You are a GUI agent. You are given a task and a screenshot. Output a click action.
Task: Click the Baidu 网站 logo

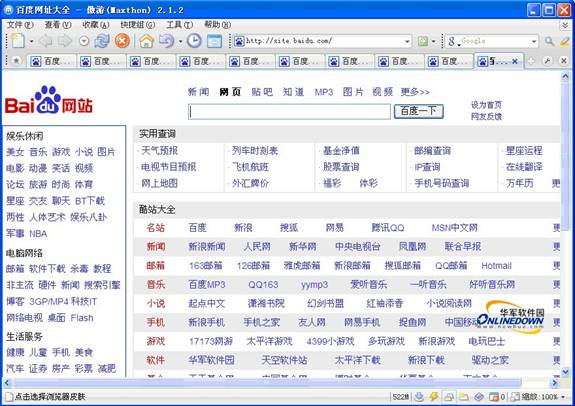click(49, 101)
